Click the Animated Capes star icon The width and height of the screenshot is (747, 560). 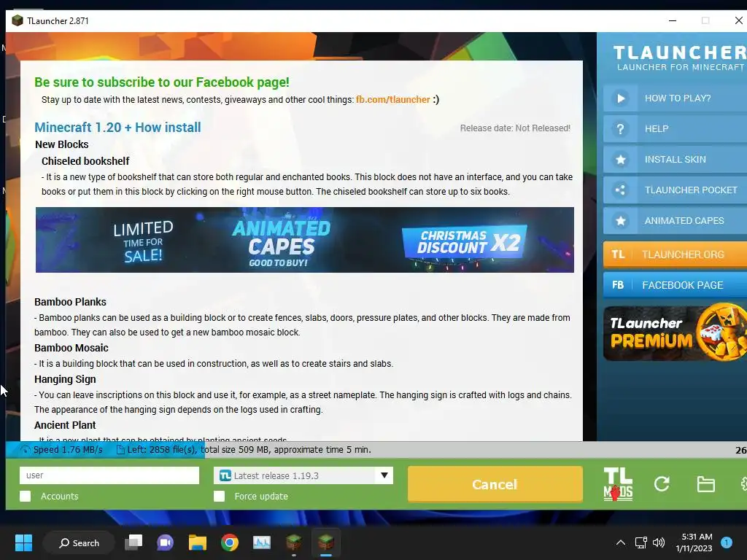point(620,221)
